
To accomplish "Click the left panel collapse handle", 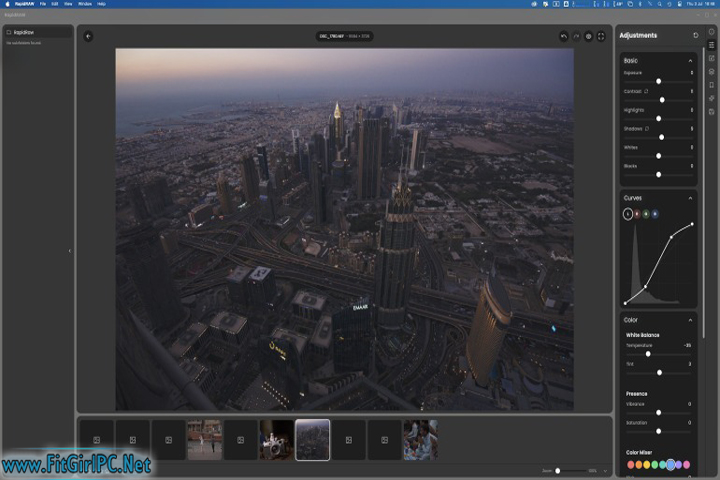I will [70, 251].
